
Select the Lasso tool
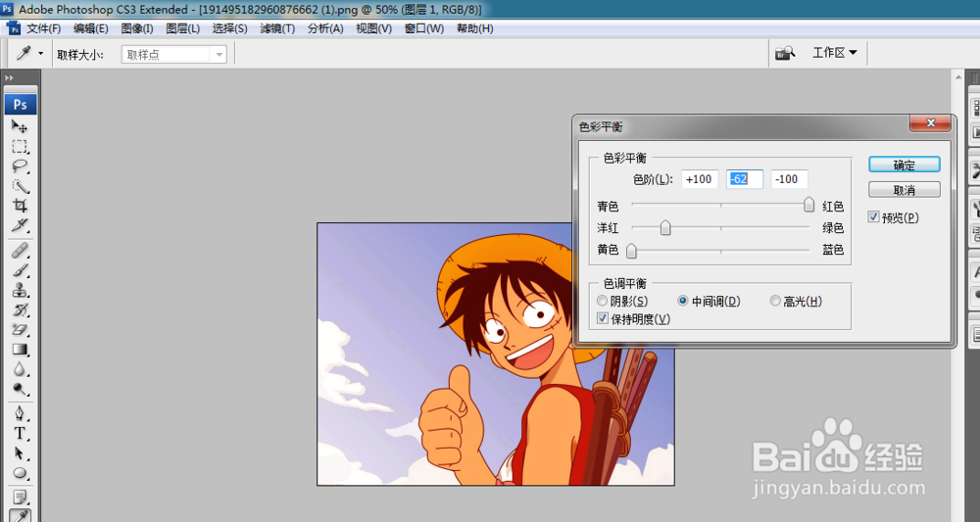(x=20, y=166)
